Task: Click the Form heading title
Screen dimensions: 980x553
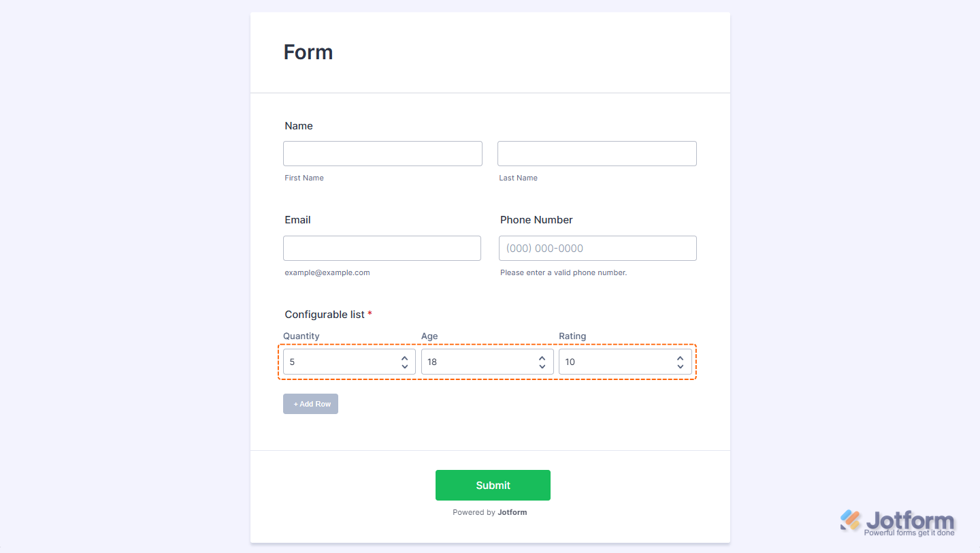Action: pos(308,52)
